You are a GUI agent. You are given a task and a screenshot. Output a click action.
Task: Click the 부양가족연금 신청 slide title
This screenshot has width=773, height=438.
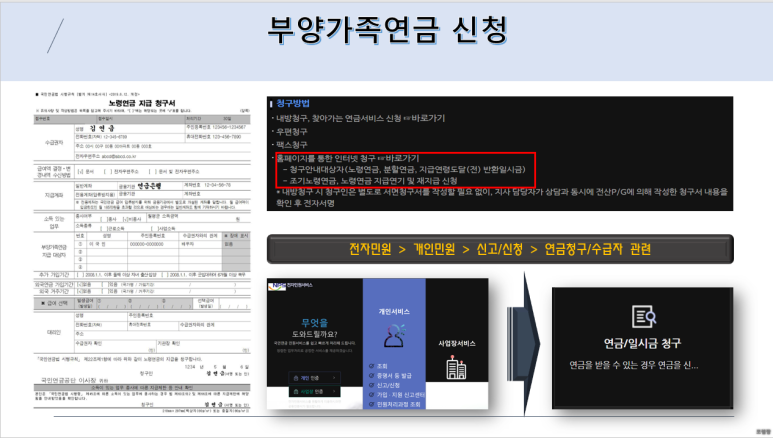387,30
